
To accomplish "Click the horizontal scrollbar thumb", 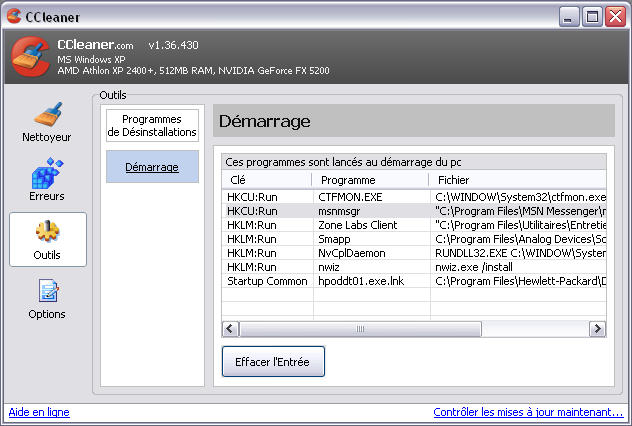I will tap(360, 329).
